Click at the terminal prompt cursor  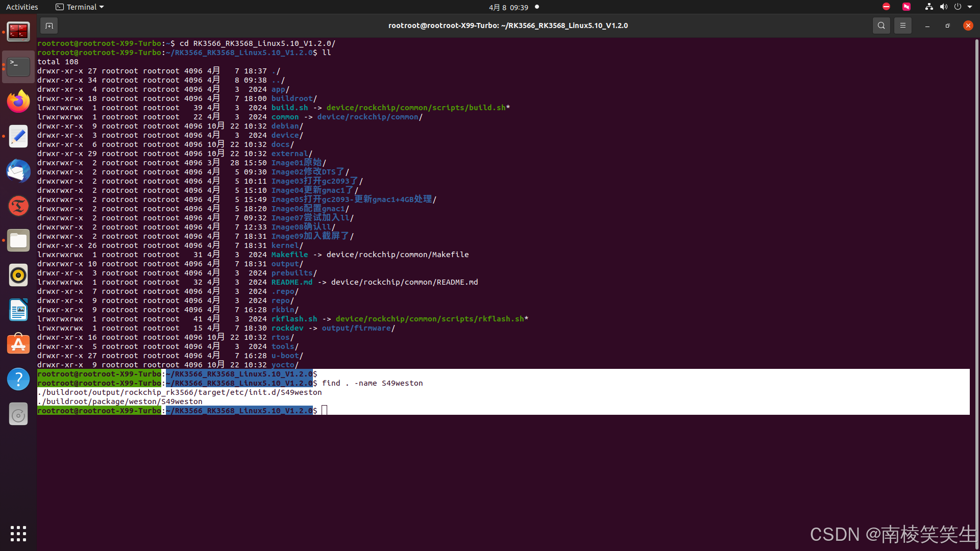point(324,411)
